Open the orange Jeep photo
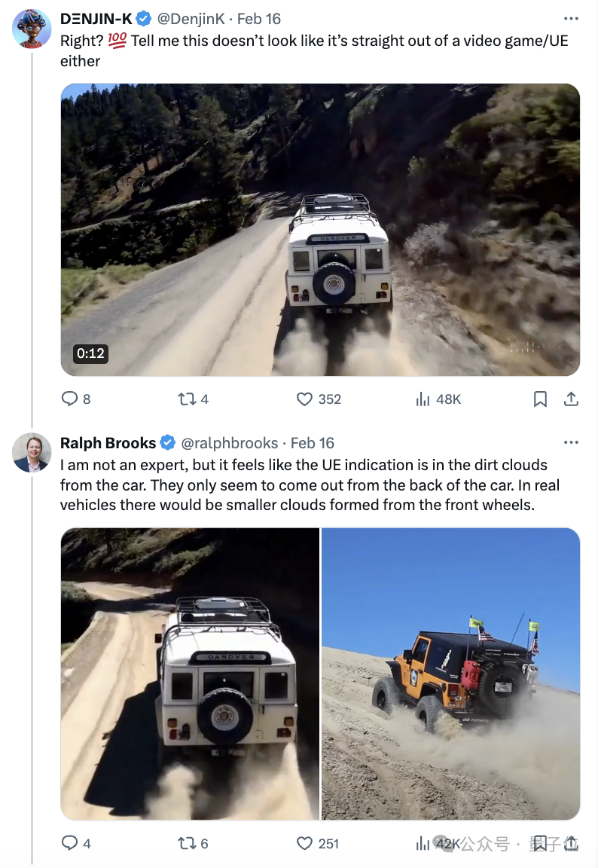Image resolution: width=598 pixels, height=868 pixels. click(x=450, y=674)
